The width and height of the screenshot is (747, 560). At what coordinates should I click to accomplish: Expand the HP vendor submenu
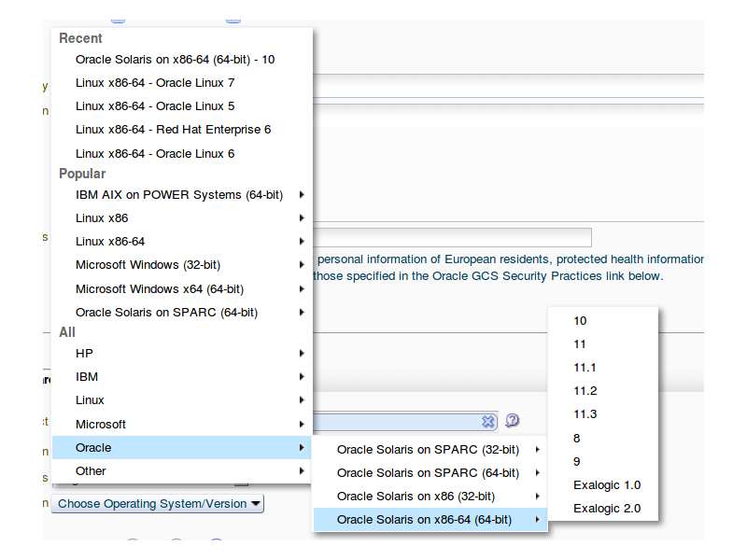pyautogui.click(x=182, y=354)
